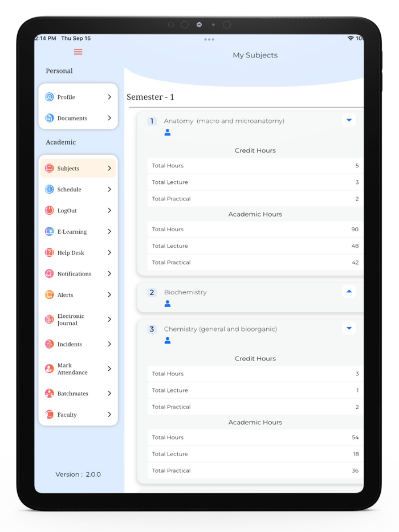
Task: Select LogOut from the sidebar
Action: [x=78, y=210]
